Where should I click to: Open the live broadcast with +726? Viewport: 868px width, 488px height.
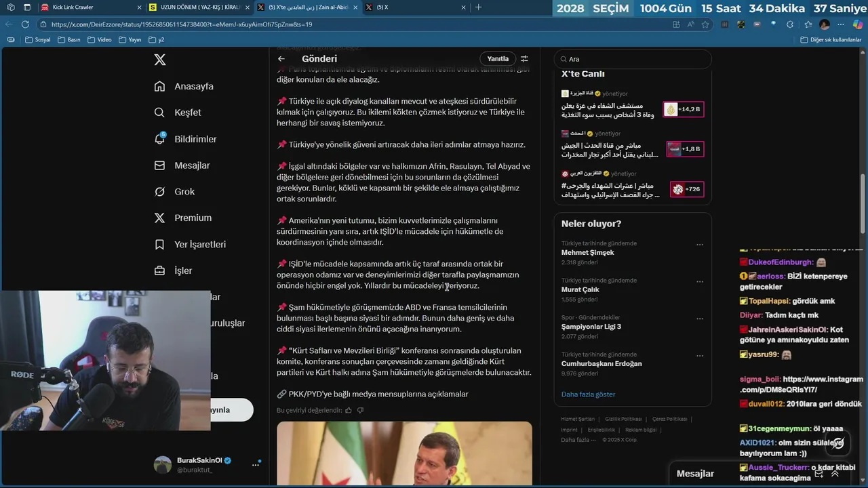[x=633, y=184]
